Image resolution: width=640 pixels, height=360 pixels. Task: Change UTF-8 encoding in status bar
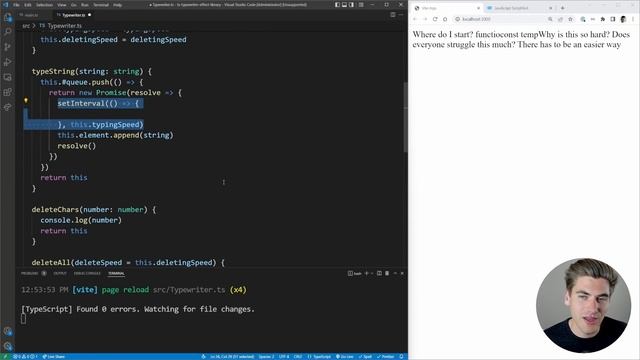[284, 356]
